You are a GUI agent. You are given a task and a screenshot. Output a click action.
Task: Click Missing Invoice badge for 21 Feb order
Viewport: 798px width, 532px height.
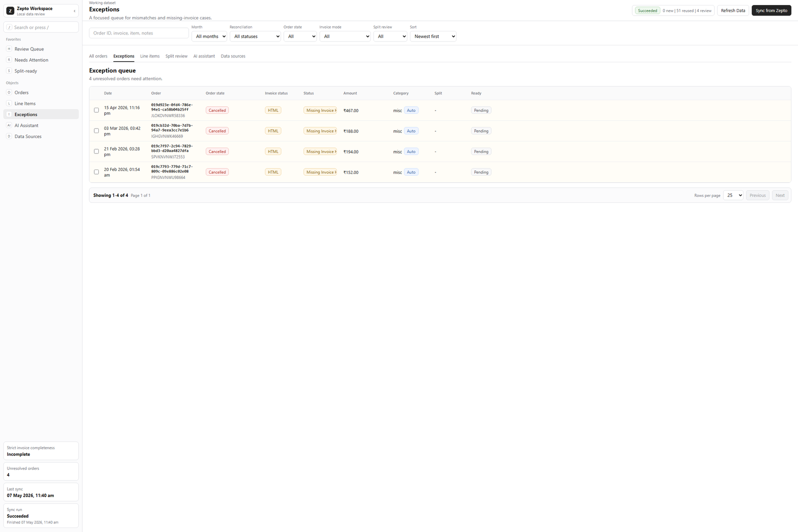click(320, 152)
